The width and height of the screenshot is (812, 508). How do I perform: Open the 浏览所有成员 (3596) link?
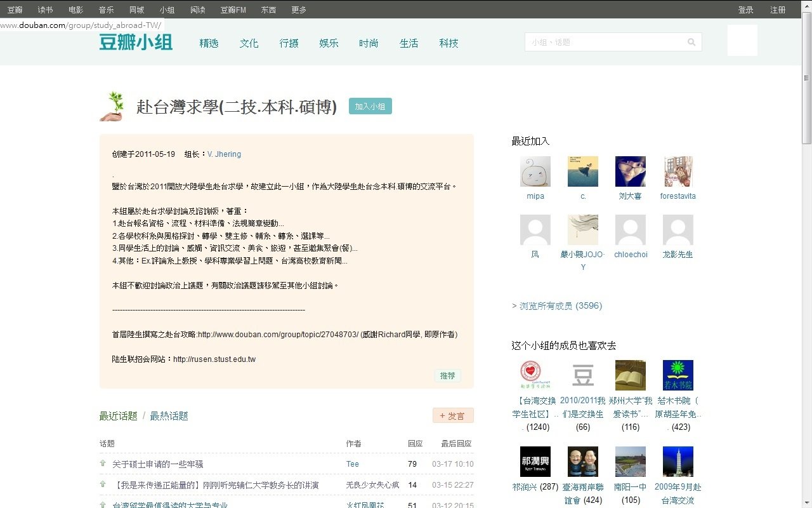[558, 305]
